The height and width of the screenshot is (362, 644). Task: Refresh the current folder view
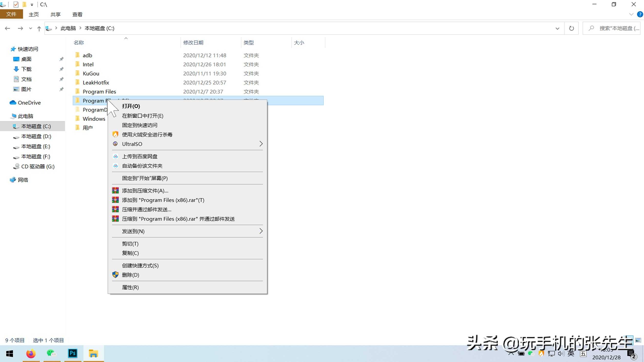pos(572,29)
